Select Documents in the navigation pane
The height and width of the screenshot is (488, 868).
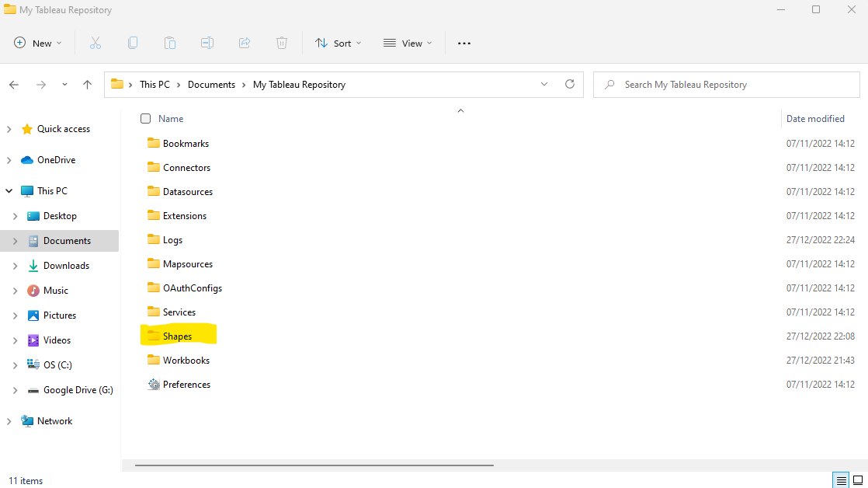tap(59, 241)
